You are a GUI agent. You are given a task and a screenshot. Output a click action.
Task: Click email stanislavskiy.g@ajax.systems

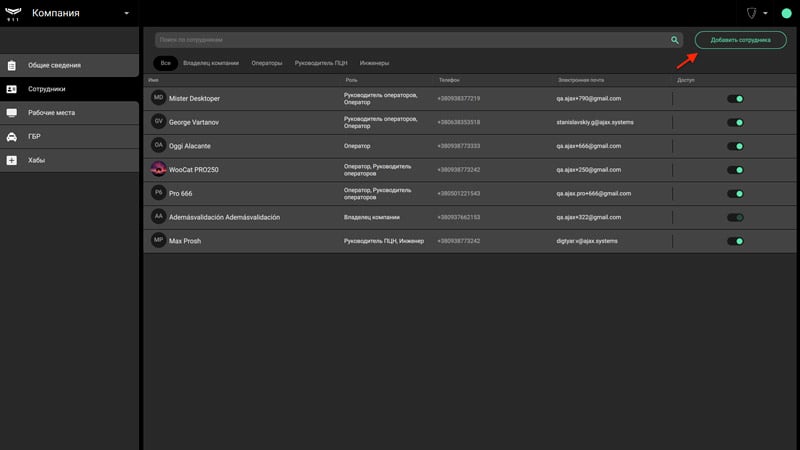point(595,122)
